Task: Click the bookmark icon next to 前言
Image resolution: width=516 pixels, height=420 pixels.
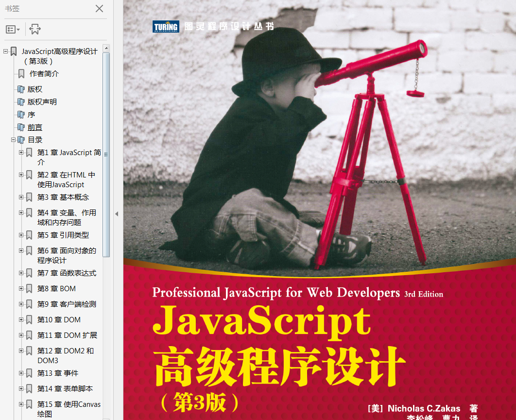Action: 21,127
